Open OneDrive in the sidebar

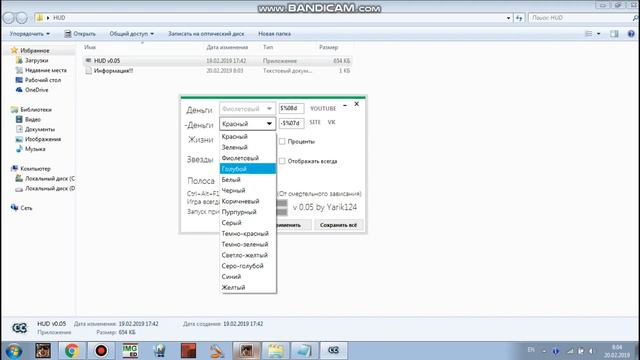tap(36, 90)
